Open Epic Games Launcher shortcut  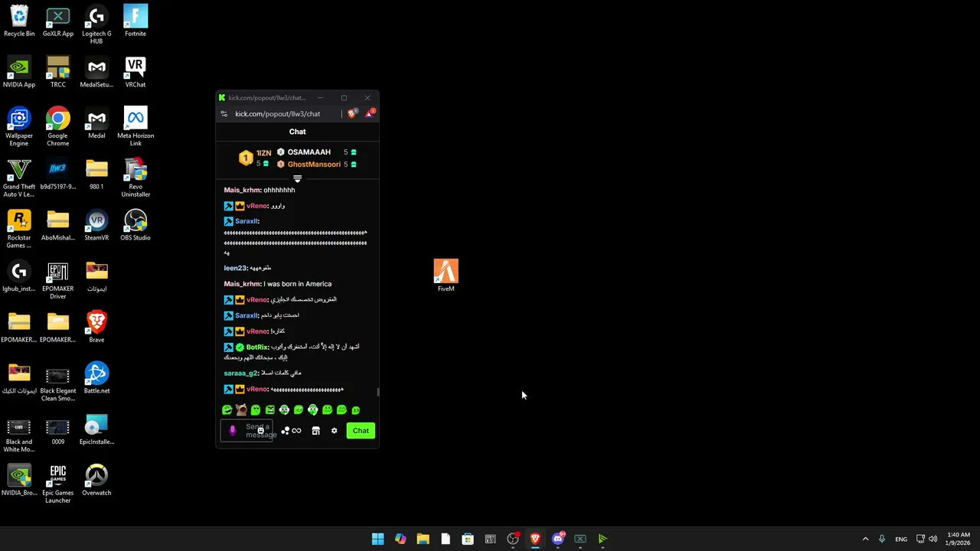click(x=58, y=484)
